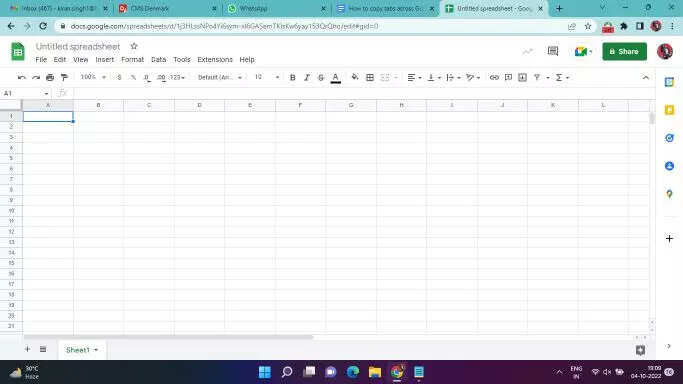Viewport: 683px width, 384px height.
Task: Expand the Sheet1 tab options arrow
Action: tap(96, 350)
